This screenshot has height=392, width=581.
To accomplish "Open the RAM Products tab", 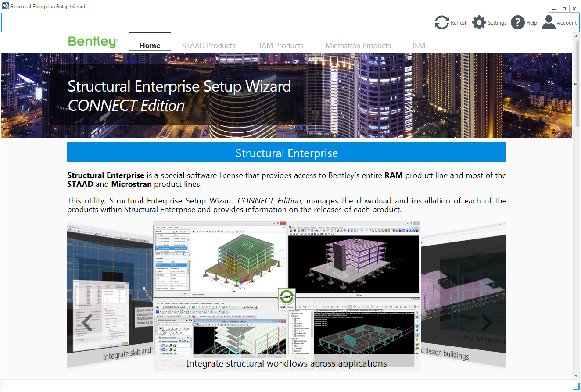I will pyautogui.click(x=280, y=46).
